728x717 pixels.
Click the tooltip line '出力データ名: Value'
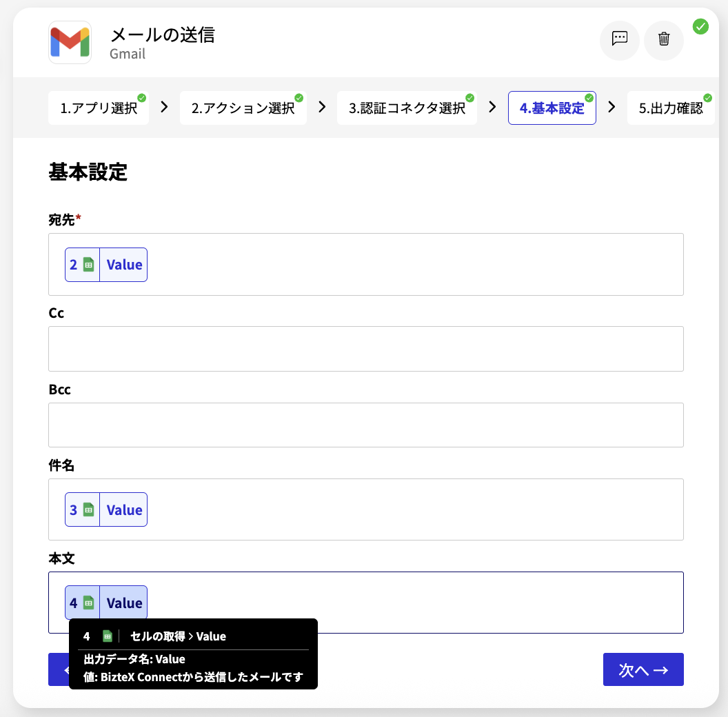click(134, 659)
